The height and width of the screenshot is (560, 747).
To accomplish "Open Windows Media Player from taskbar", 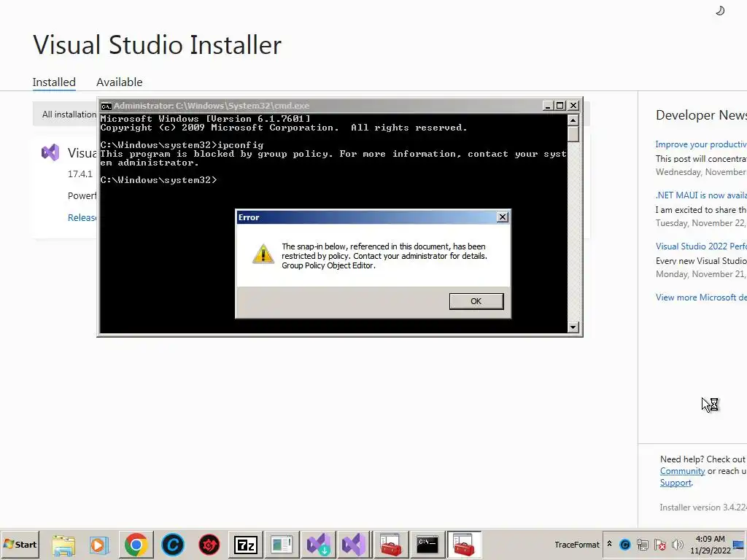I will (99, 545).
